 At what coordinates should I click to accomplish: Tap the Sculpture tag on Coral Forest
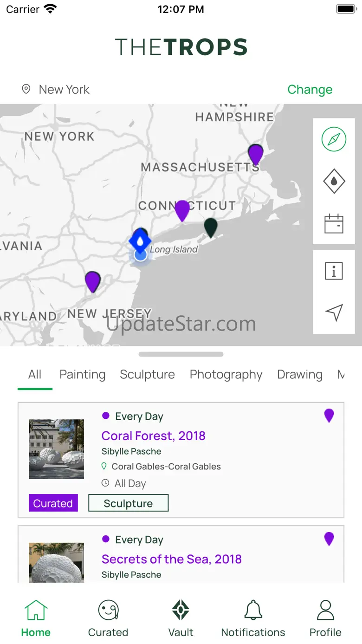[x=128, y=503]
